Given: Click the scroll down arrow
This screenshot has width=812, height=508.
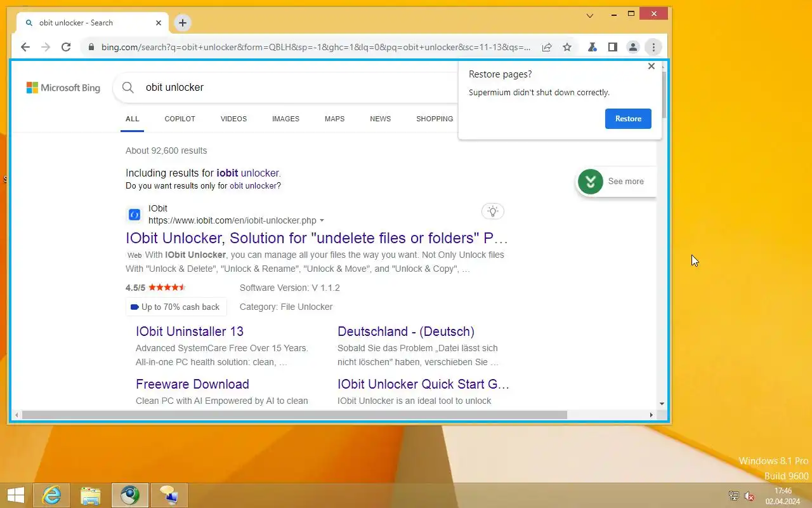Looking at the screenshot, I should pos(662,403).
